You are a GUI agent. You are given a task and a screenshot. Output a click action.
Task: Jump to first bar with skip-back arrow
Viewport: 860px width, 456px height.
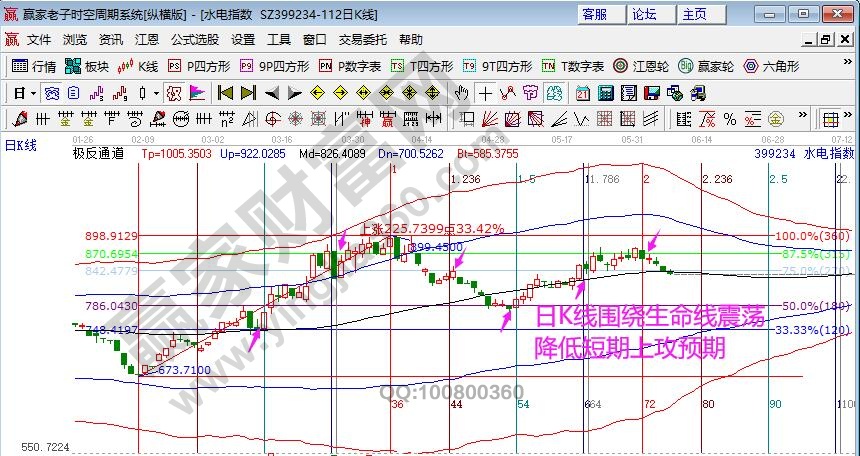tap(225, 93)
